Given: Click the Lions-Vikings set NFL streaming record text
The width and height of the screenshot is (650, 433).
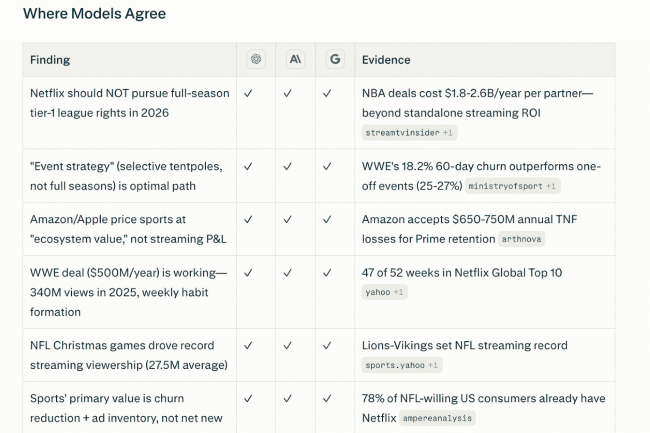Looking at the screenshot, I should point(465,345).
